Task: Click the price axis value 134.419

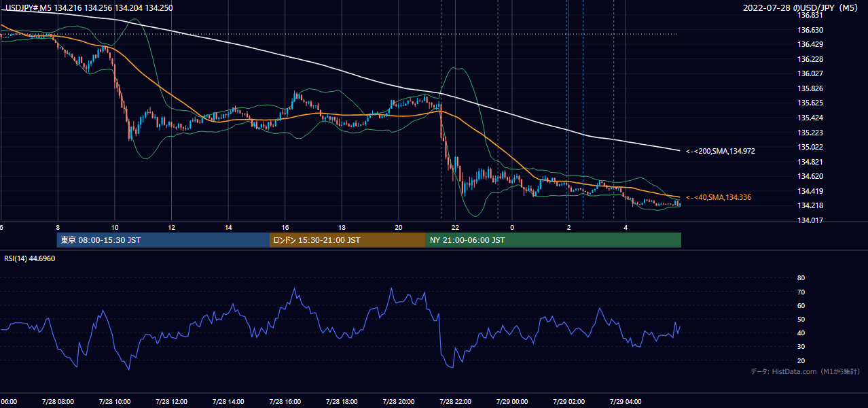Action: coord(810,191)
